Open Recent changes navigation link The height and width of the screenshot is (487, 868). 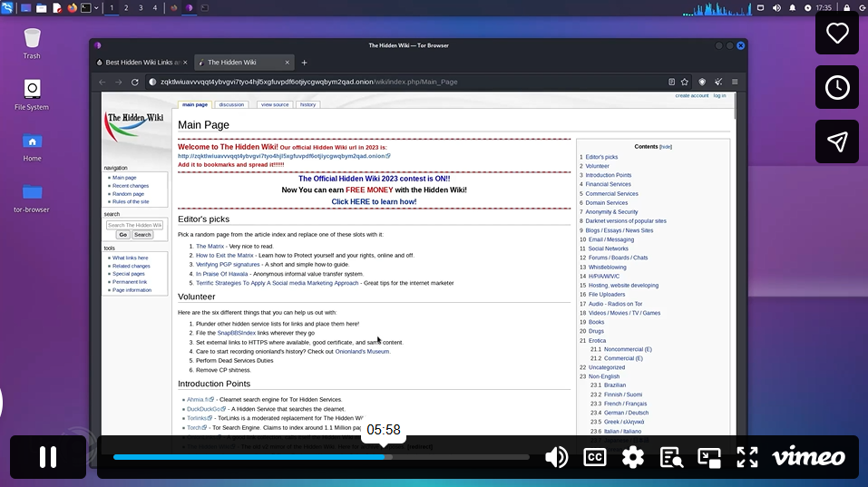pos(131,186)
